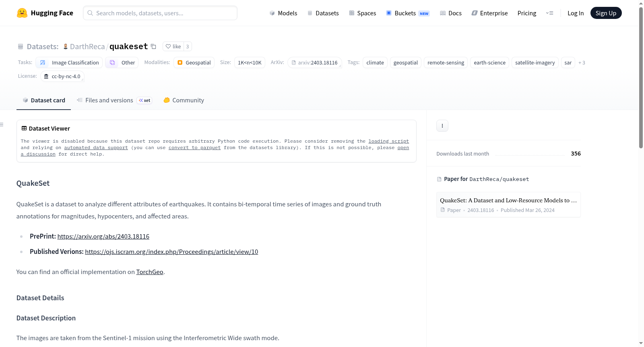
Task: Open Docs in the top navigation
Action: click(451, 13)
